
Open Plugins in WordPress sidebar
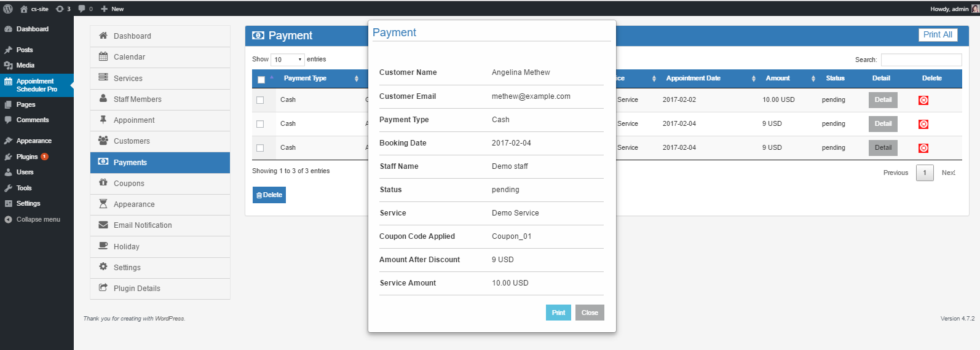[x=27, y=157]
